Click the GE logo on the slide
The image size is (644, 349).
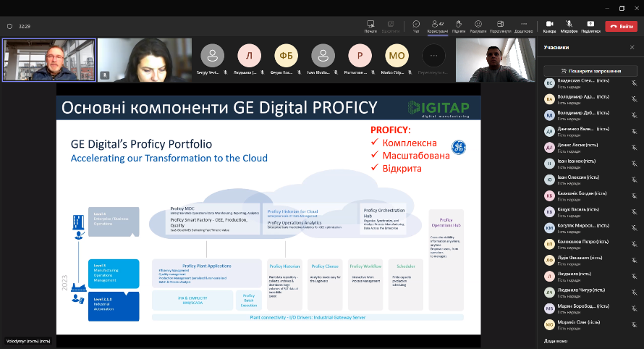[459, 148]
